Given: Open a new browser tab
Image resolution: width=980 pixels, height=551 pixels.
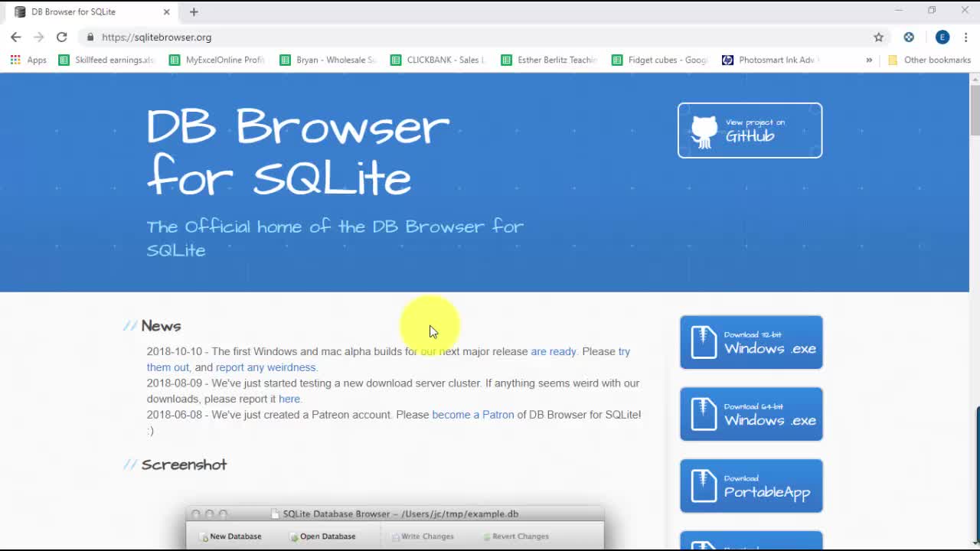Looking at the screenshot, I should click(194, 11).
